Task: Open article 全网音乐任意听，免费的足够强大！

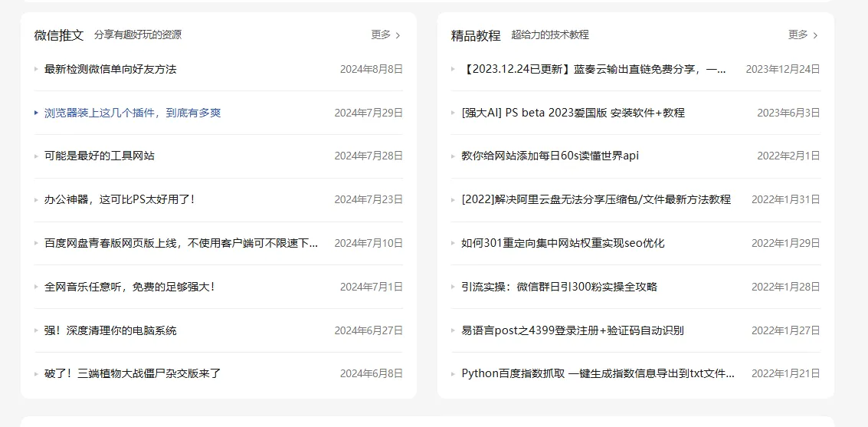Action: click(x=129, y=287)
